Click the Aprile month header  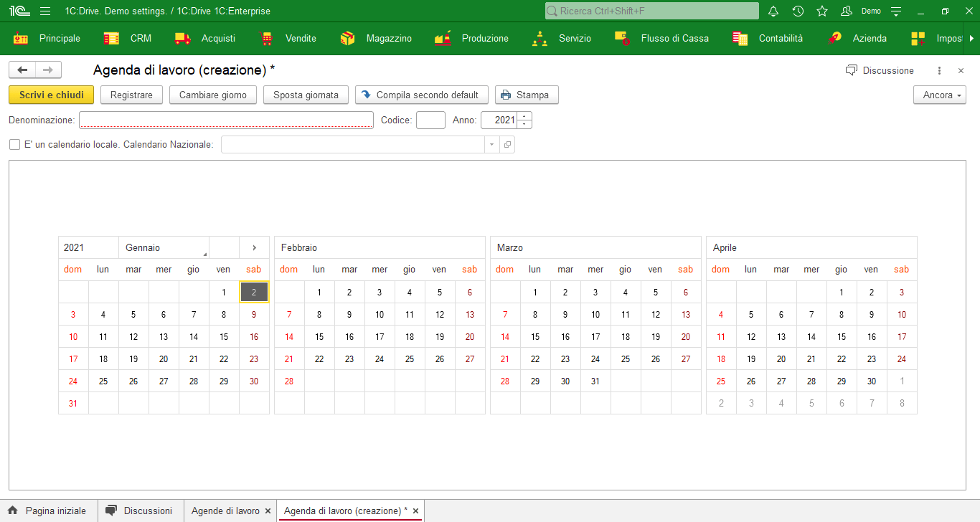pyautogui.click(x=811, y=247)
